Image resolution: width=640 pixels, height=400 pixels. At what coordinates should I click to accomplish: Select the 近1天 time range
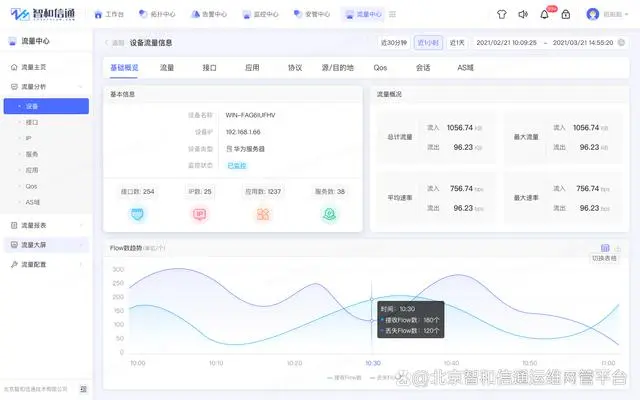457,42
